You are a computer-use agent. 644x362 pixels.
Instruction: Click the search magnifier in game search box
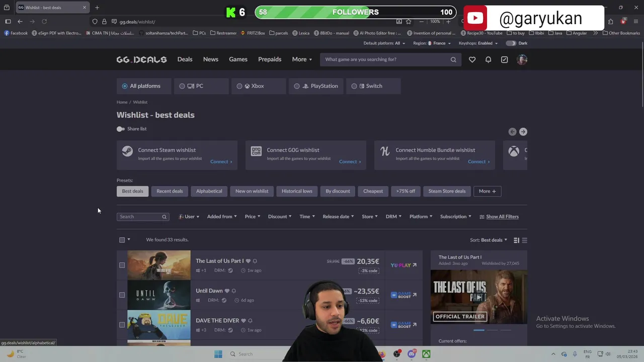point(453,59)
